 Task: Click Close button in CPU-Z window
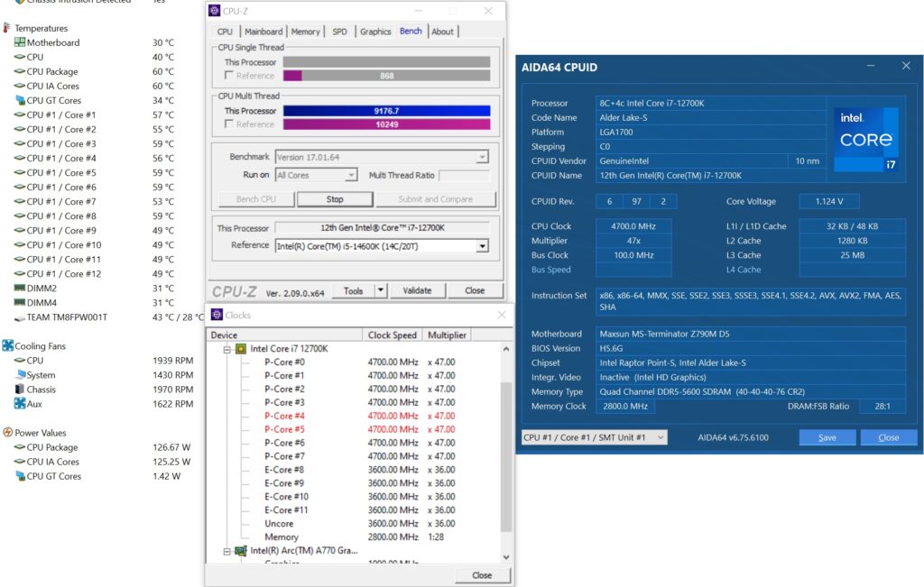(475, 291)
